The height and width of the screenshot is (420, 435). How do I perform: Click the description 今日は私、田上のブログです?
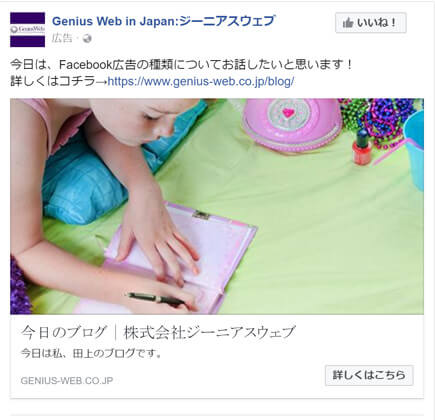coord(91,353)
